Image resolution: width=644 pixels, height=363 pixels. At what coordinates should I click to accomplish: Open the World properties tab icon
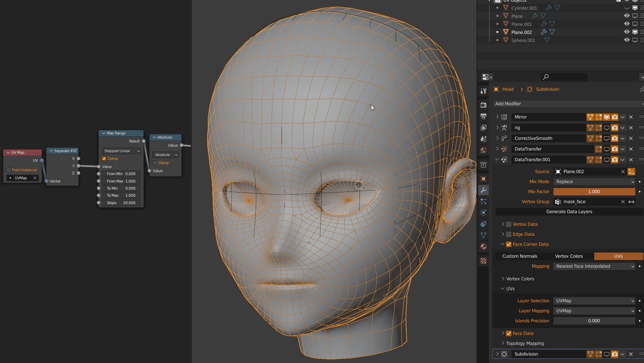coord(484,150)
